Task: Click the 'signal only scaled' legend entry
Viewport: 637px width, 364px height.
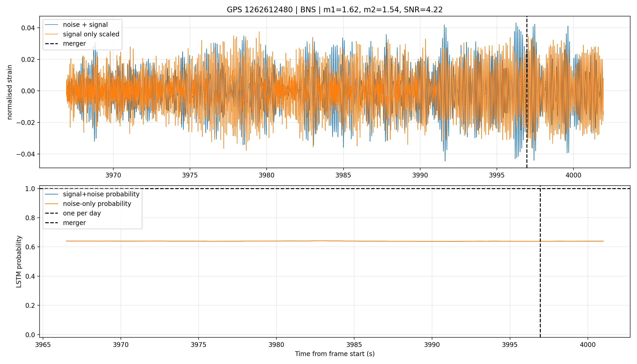Action: pyautogui.click(x=91, y=34)
